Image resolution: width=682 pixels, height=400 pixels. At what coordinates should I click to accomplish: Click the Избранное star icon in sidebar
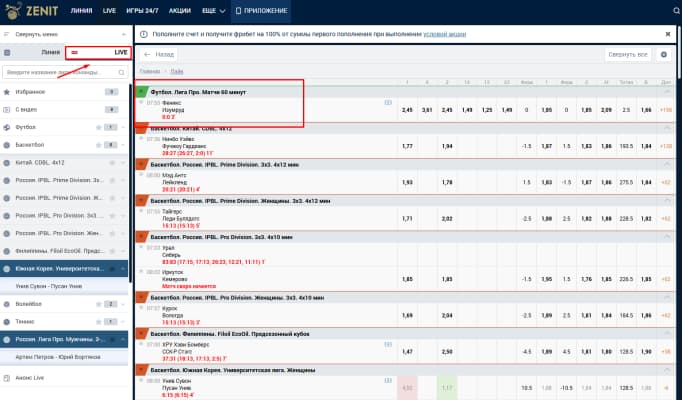pyautogui.click(x=7, y=92)
